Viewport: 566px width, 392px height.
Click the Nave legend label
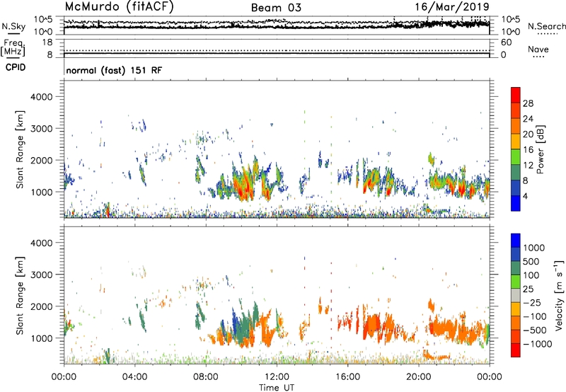click(x=538, y=49)
